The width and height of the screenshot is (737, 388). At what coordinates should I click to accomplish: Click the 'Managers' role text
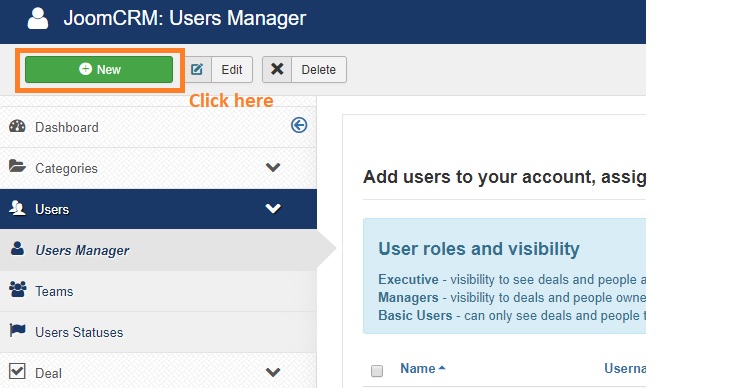coord(408,297)
